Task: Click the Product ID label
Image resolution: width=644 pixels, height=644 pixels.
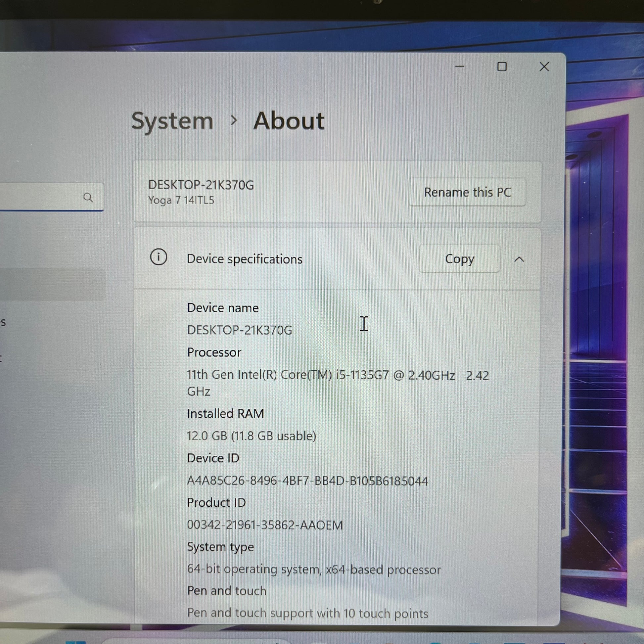Action: 216,503
